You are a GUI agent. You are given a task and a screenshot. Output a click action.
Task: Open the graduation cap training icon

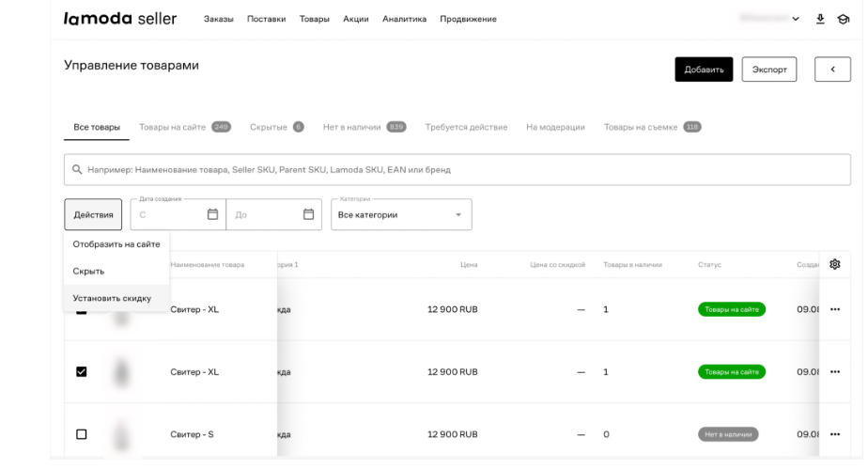click(844, 19)
